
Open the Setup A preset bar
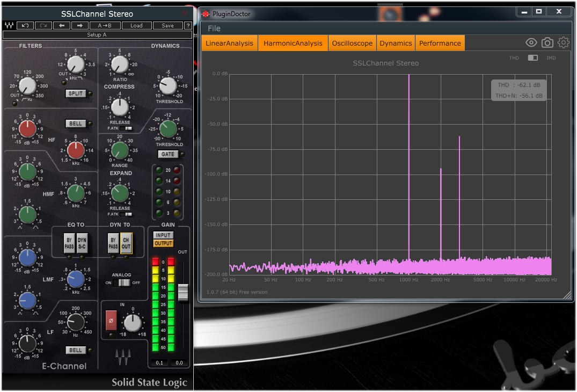pos(97,34)
